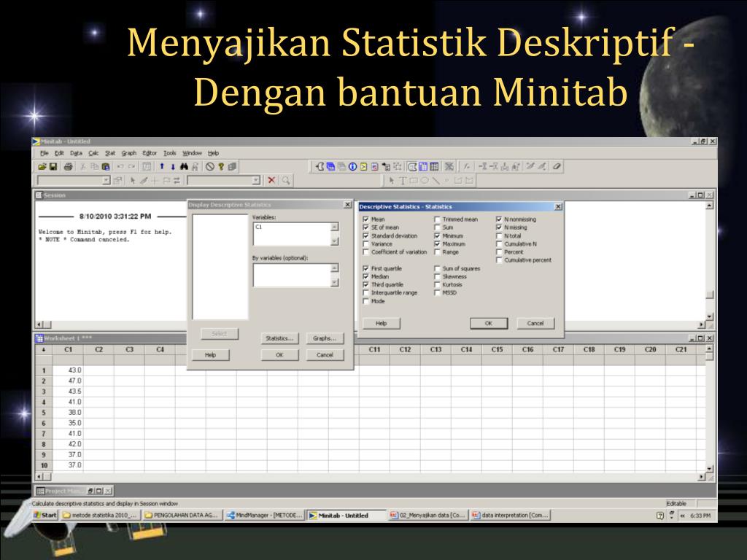Enable the Trimmed mean checkbox
This screenshot has width=747, height=560.
coord(437,219)
